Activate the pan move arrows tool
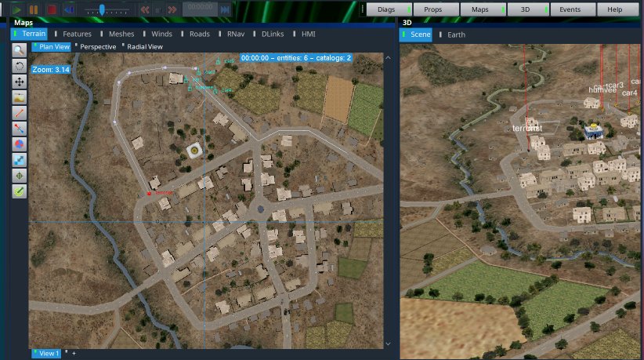Screen dimensions: 644x360 [20, 82]
